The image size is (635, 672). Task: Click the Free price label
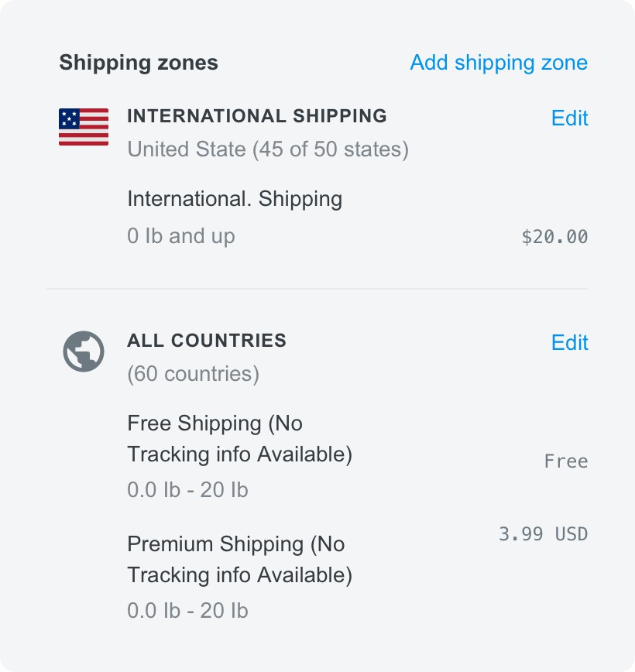click(x=566, y=461)
